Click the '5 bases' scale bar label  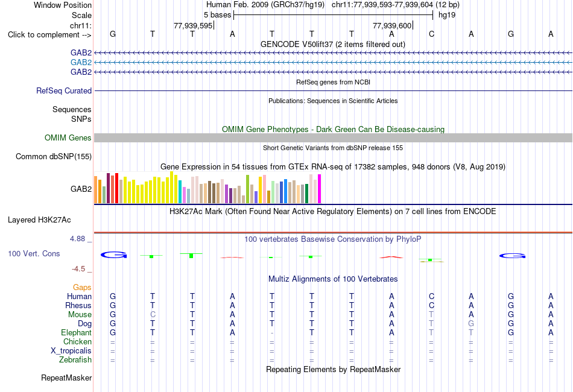(x=217, y=15)
